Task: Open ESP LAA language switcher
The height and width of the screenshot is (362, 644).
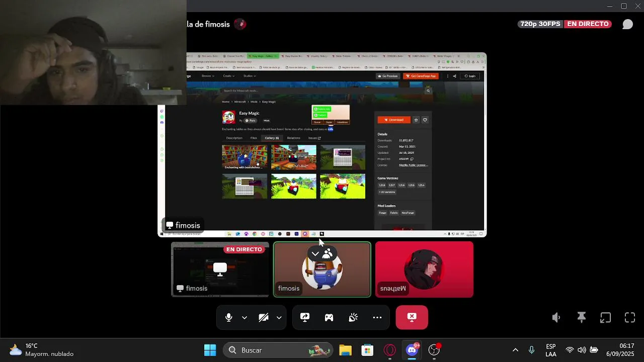Action: pos(550,350)
